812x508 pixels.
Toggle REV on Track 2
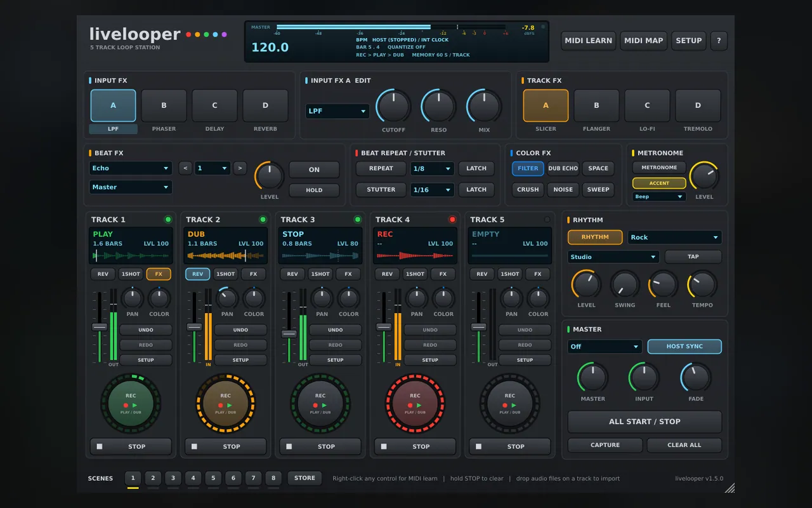pos(197,274)
